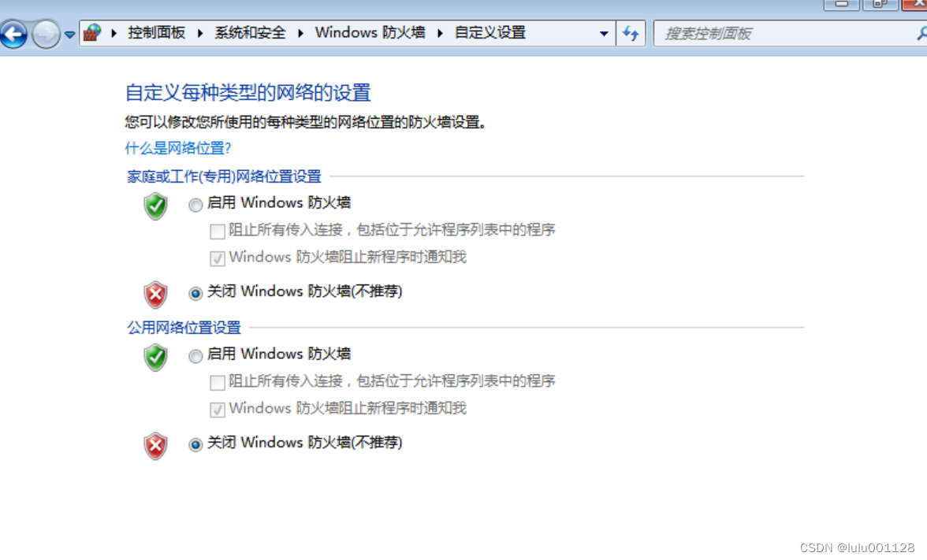Click the 家庭或工作(专用)网络位置设置 heading
Image resolution: width=927 pixels, height=560 pixels.
coord(224,176)
